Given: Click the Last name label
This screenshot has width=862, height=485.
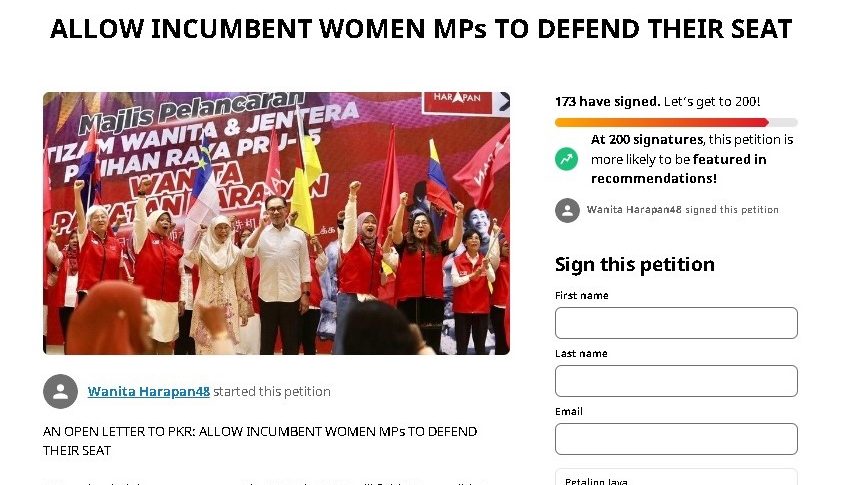Looking at the screenshot, I should click(581, 354).
